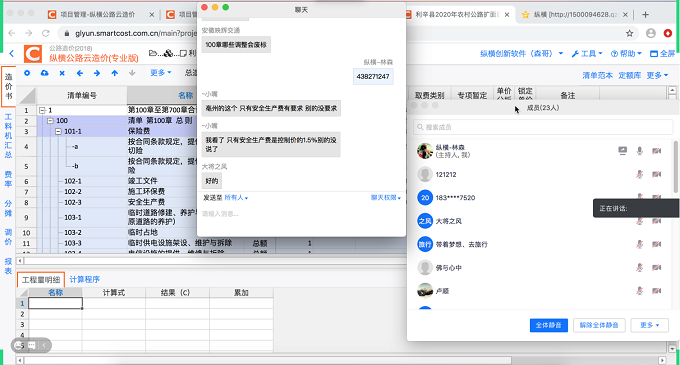This screenshot has height=365, width=680.
Task: Click 清单范本 link
Action: (598, 75)
